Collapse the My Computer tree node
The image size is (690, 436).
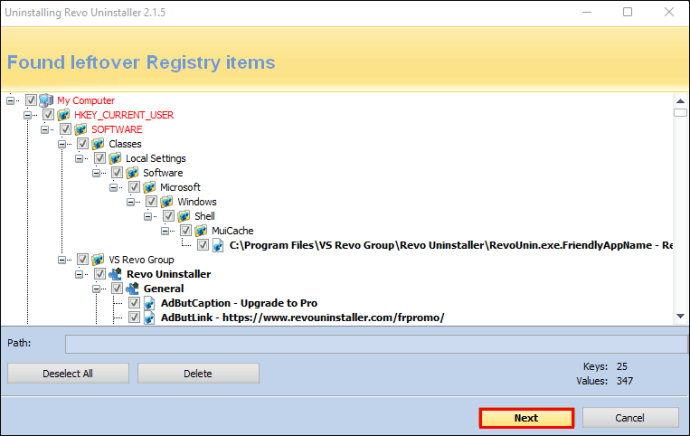coord(10,101)
